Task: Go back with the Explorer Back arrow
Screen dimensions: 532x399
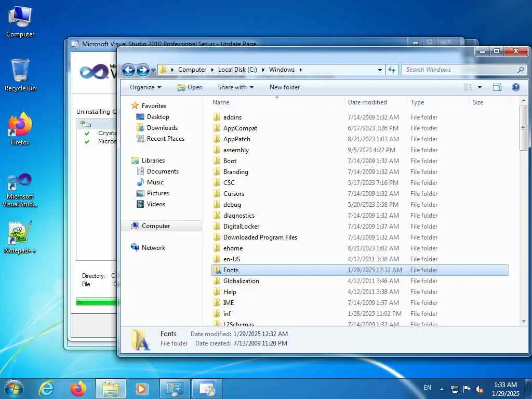Action: [128, 70]
